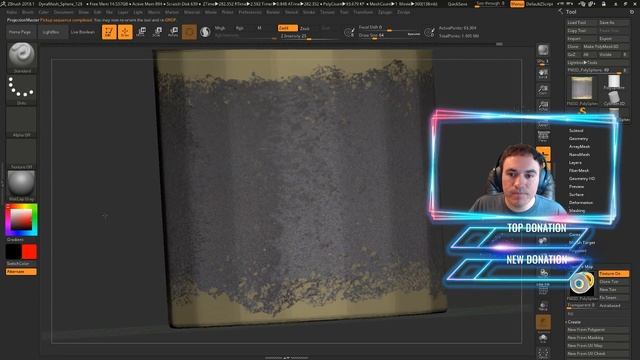Viewport: 640px width, 360px height.
Task: Click the Zoom canvas icon
Action: pos(543,89)
